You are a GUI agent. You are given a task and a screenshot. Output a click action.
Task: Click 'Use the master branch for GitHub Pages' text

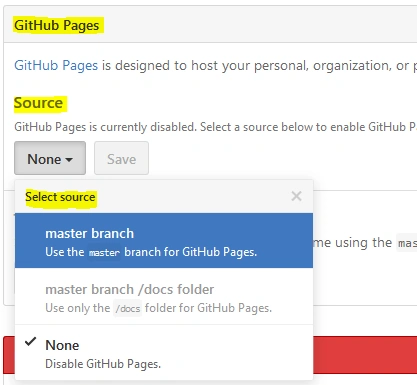click(x=151, y=252)
